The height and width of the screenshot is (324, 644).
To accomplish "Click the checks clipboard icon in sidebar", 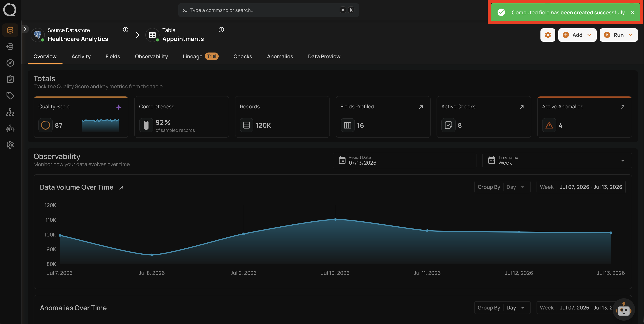I will point(10,79).
